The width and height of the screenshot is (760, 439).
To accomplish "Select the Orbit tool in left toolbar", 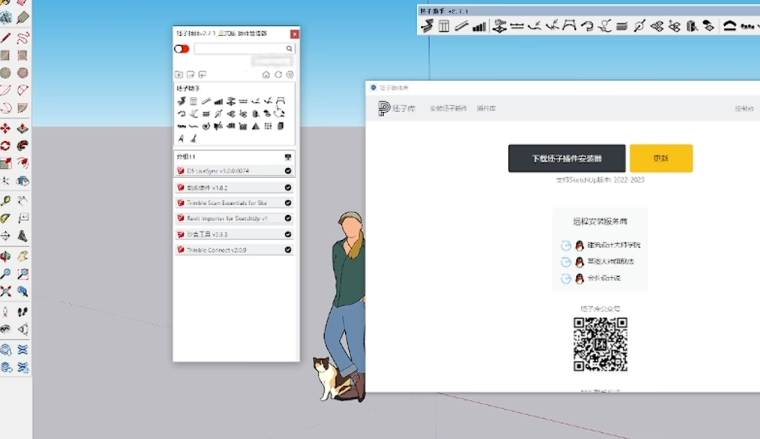I will click(x=7, y=144).
